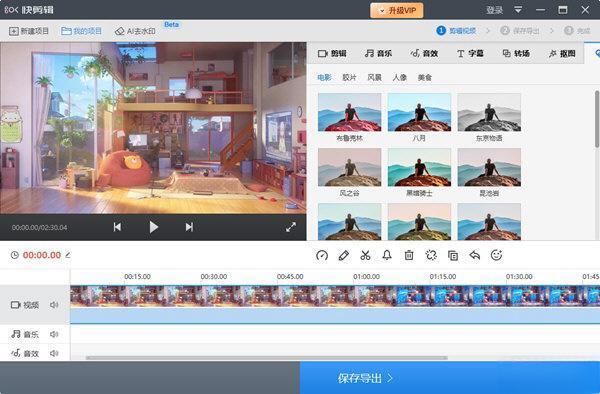Select the 美食 filter category

click(424, 78)
